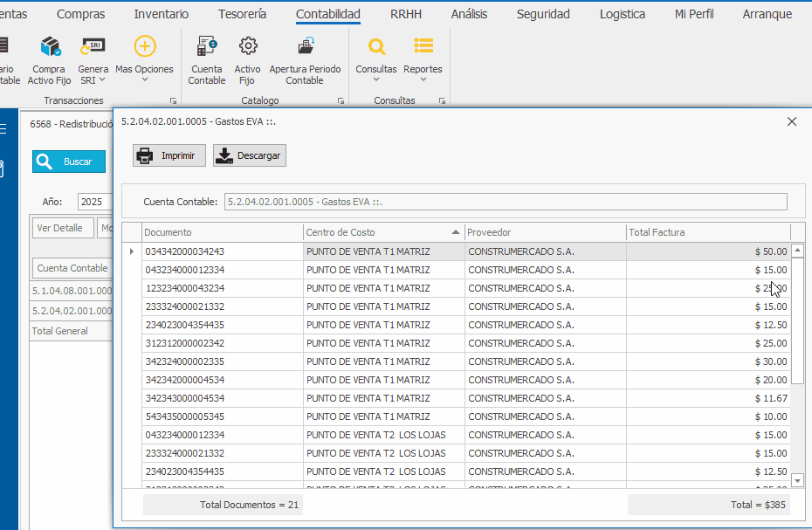Screen dimensions: 812x530
Task: Select 5.1.04.08.001 account row in background
Action: tap(72, 291)
